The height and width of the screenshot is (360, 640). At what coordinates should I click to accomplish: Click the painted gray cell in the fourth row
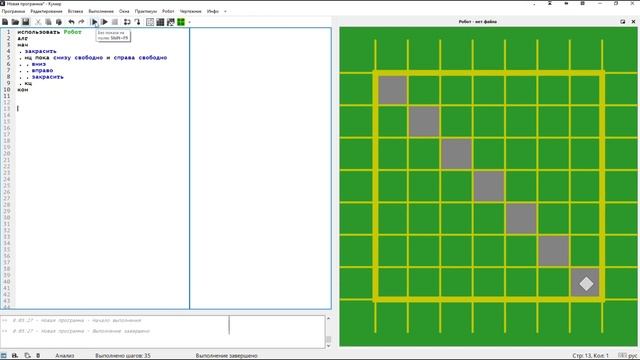click(x=489, y=187)
